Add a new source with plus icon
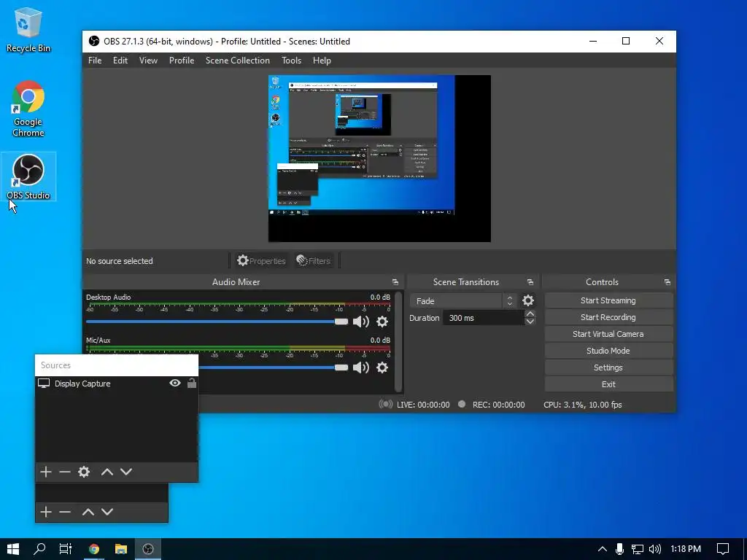Viewport: 747px width, 560px height. tap(46, 472)
